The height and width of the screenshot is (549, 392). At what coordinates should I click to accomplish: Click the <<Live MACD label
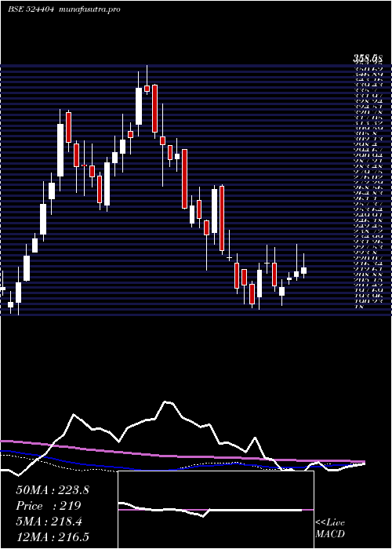click(x=330, y=529)
